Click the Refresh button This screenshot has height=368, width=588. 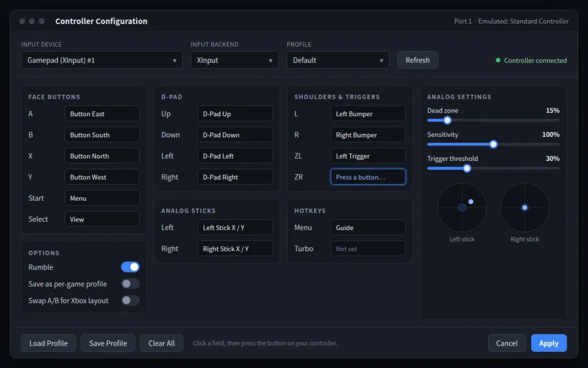(x=417, y=60)
